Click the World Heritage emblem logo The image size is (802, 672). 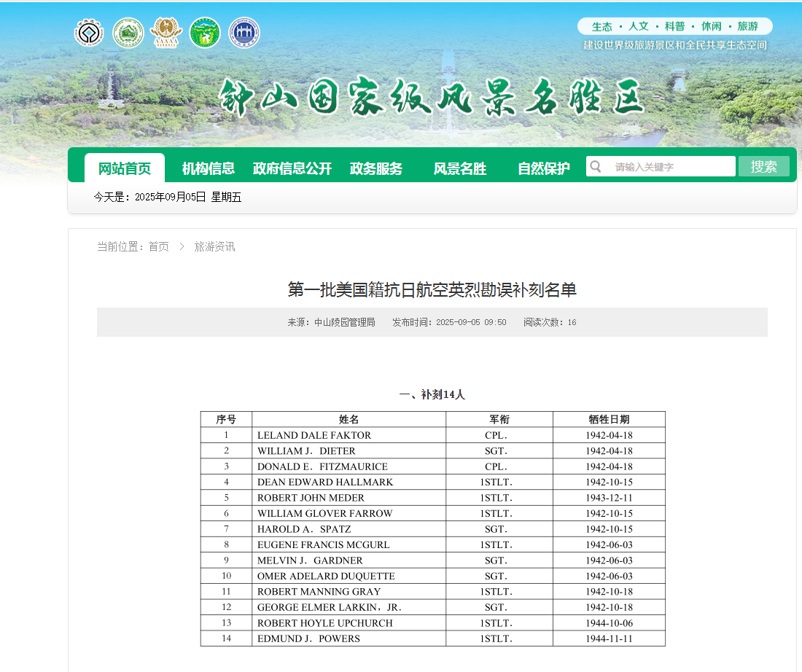point(89,33)
